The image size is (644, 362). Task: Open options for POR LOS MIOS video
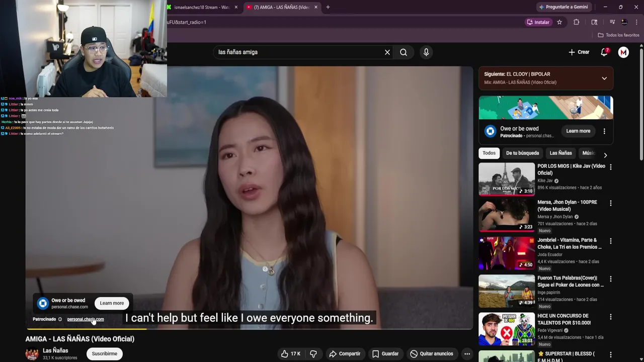611,167
